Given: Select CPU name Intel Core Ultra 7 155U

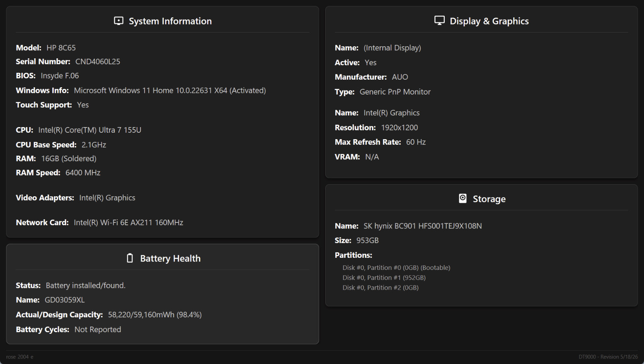Looking at the screenshot, I should (90, 130).
